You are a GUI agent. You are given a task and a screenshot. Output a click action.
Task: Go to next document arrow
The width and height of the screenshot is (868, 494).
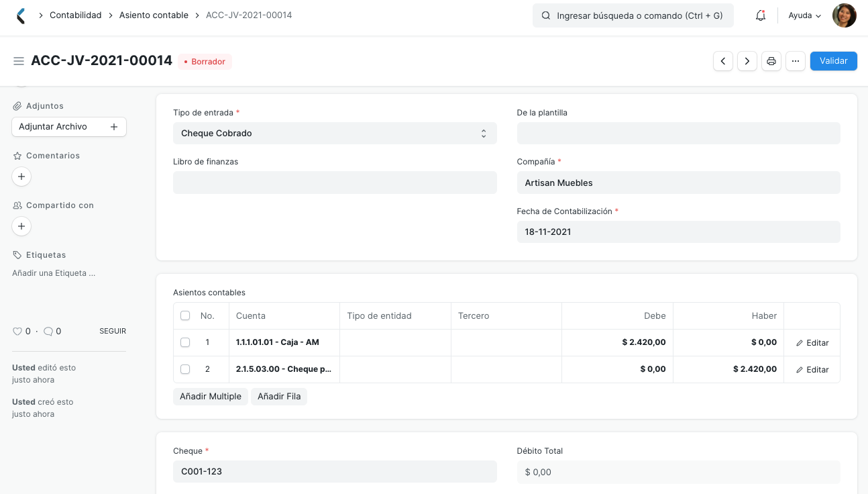pos(747,61)
